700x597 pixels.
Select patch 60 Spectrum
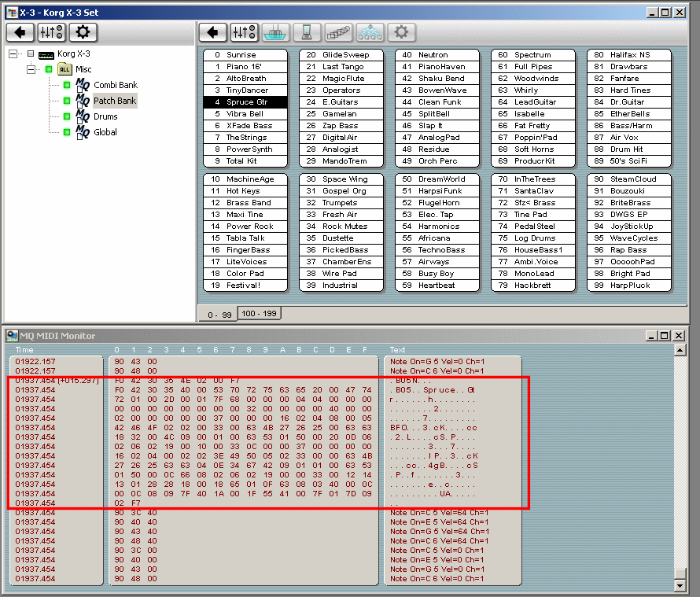point(533,54)
